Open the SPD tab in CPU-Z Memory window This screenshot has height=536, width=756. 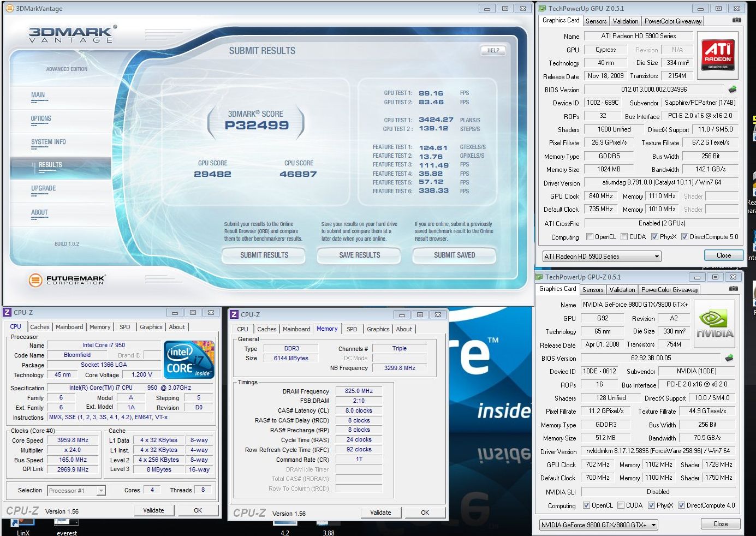tap(352, 329)
